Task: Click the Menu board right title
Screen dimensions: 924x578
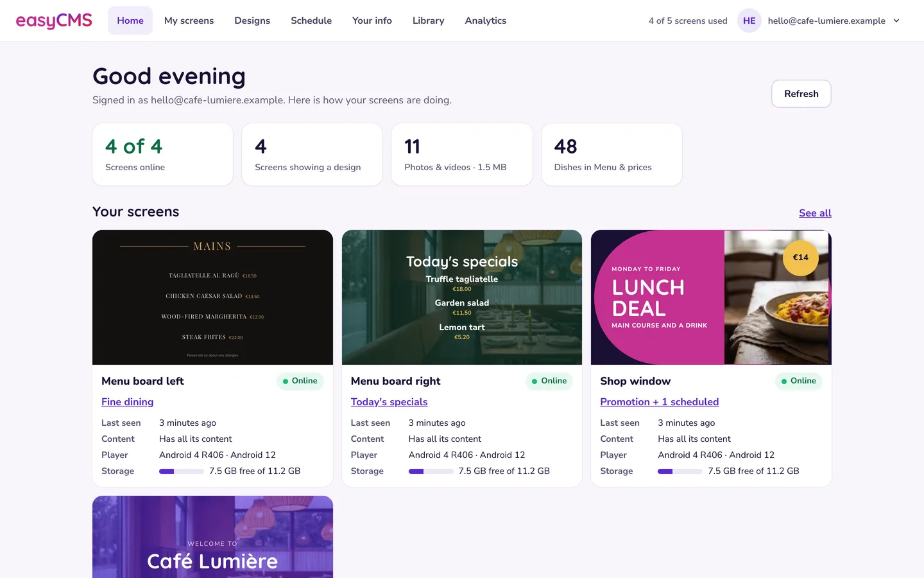Action: pyautogui.click(x=395, y=381)
